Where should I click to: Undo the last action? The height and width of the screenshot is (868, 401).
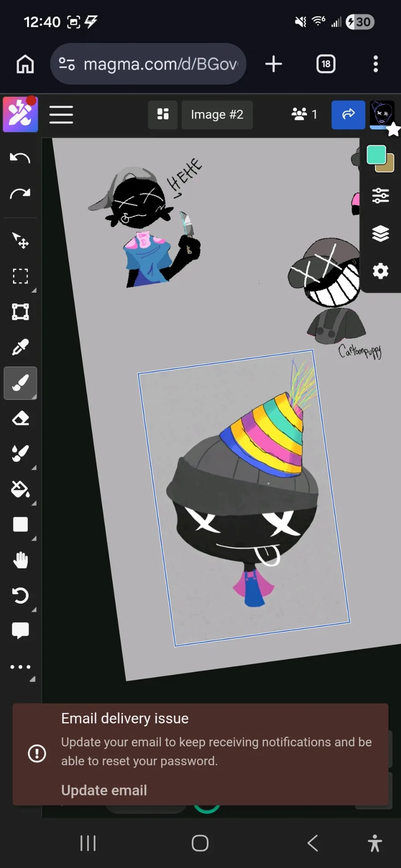(x=20, y=158)
